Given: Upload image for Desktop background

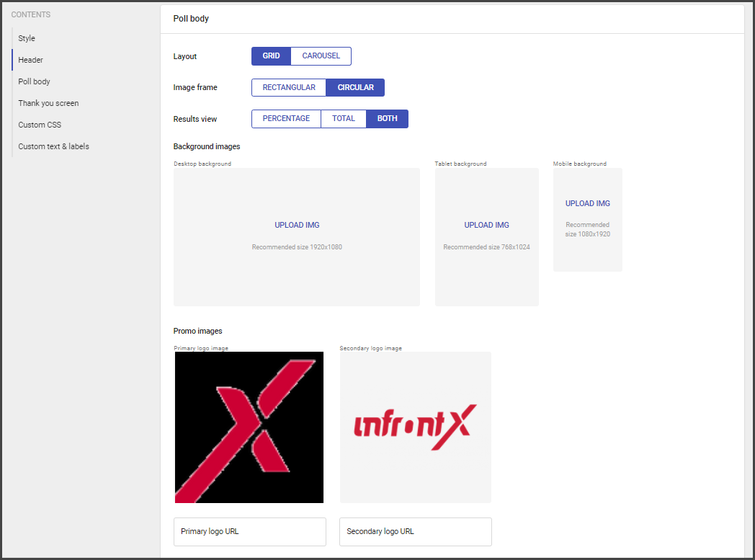Looking at the screenshot, I should click(x=297, y=225).
